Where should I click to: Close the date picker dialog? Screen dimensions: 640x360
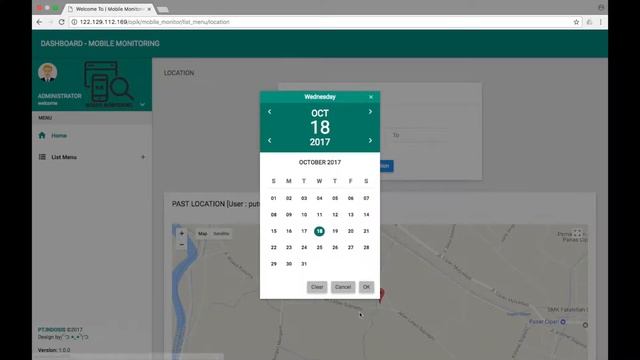point(371,97)
